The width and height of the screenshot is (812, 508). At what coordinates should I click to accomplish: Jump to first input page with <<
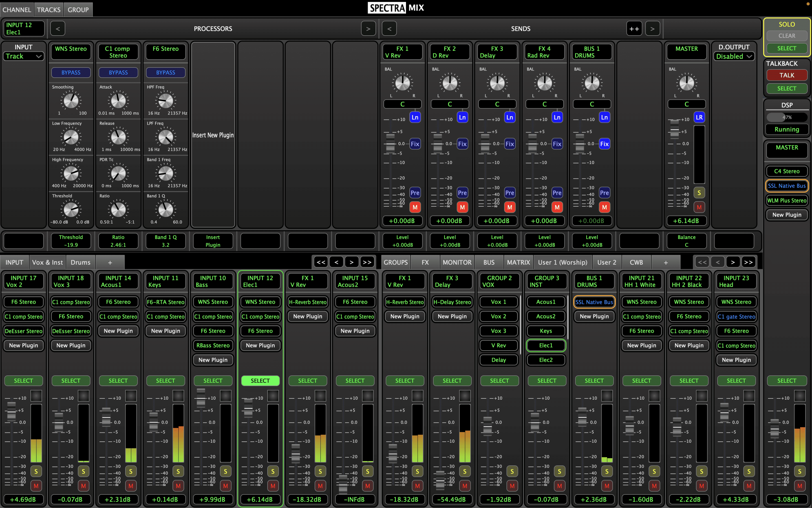coord(321,262)
